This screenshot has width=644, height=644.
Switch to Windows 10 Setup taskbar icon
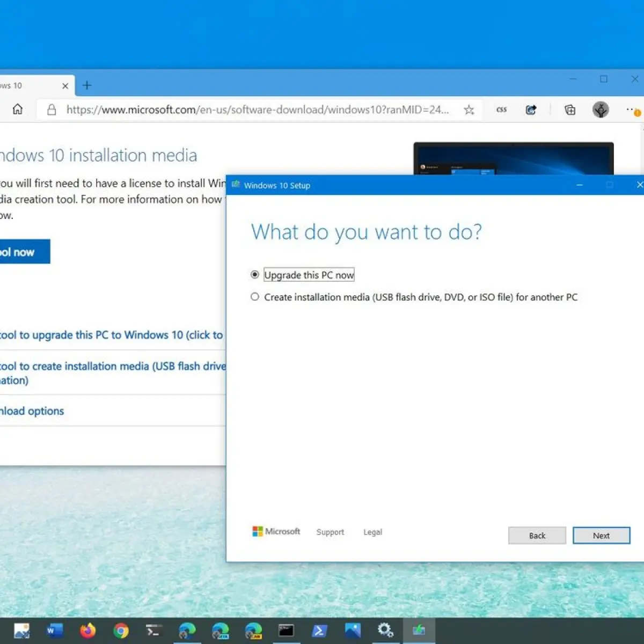[x=419, y=630]
